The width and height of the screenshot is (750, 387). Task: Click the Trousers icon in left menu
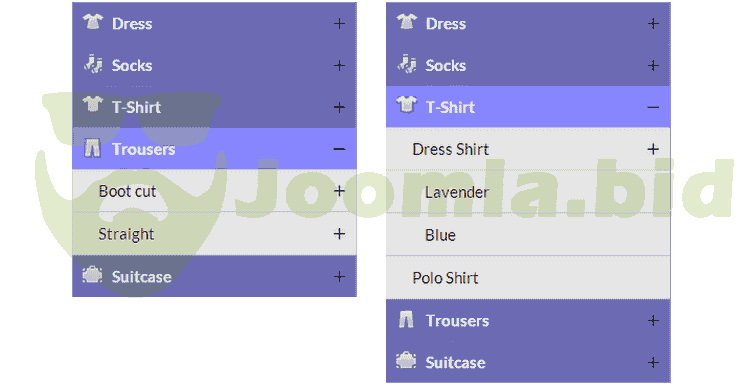pos(92,148)
